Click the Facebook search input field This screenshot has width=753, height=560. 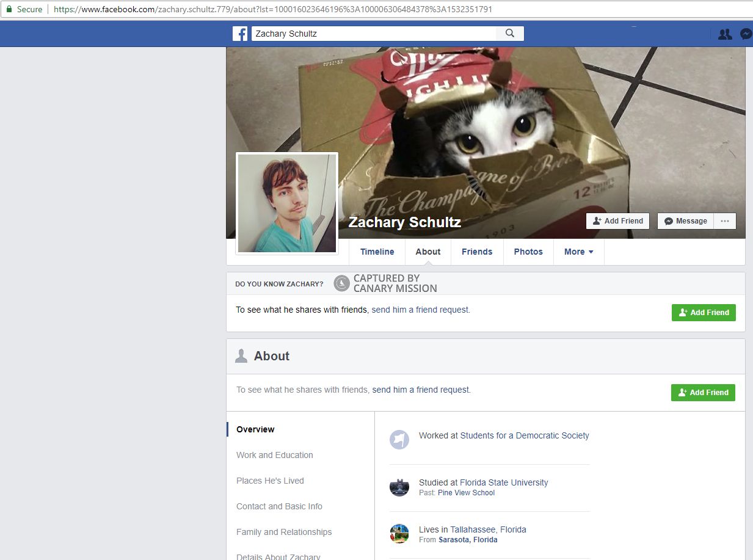click(x=374, y=34)
